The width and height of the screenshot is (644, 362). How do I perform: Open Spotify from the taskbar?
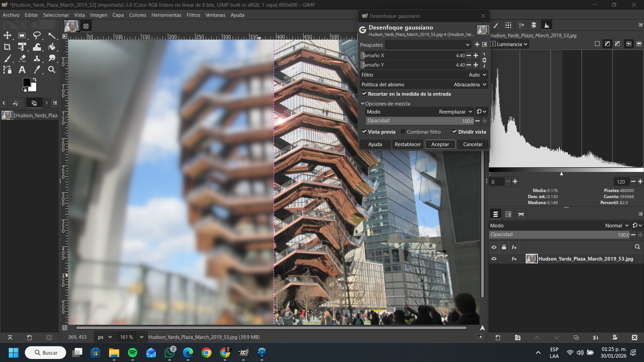pyautogui.click(x=133, y=353)
